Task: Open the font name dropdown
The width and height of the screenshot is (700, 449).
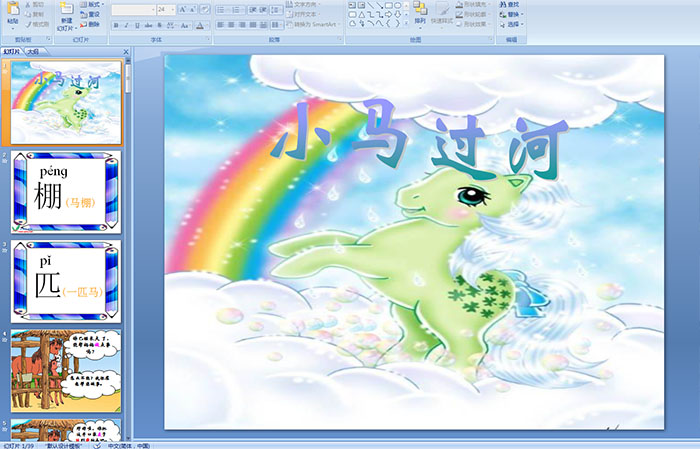Action: coord(153,9)
